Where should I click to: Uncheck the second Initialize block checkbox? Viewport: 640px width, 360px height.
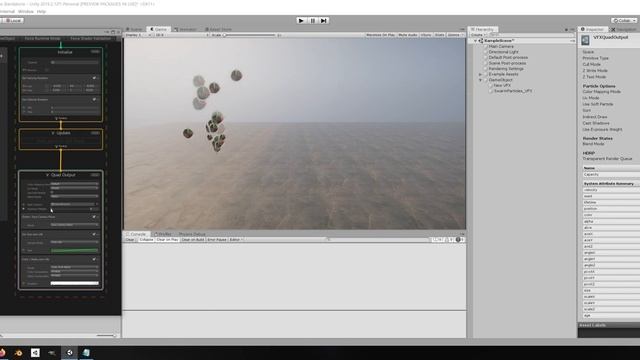click(x=94, y=100)
